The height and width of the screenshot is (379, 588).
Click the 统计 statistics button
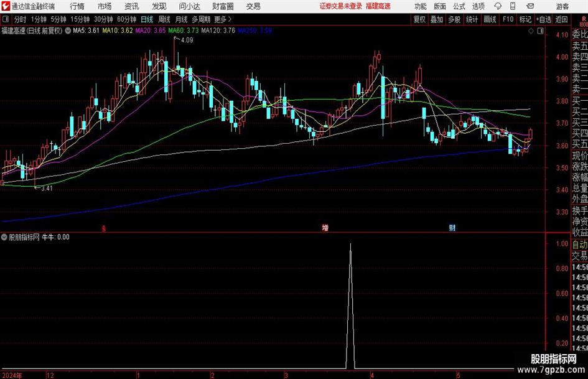(x=472, y=19)
